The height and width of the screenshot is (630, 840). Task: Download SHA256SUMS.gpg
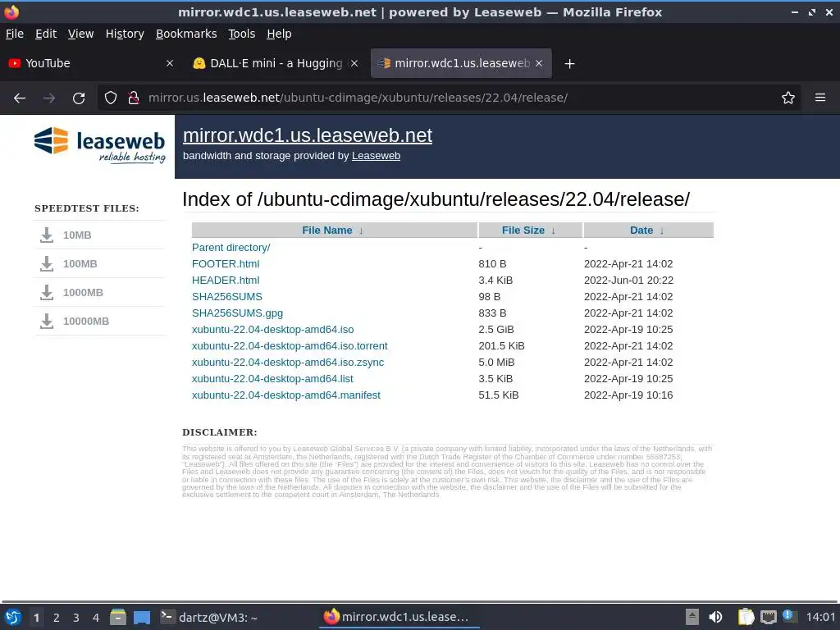(x=237, y=313)
